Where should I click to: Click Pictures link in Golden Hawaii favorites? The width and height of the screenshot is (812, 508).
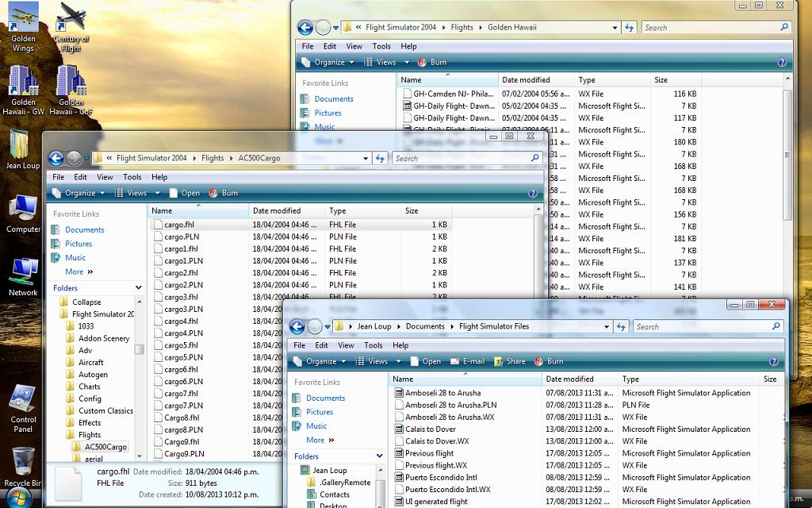tap(327, 113)
